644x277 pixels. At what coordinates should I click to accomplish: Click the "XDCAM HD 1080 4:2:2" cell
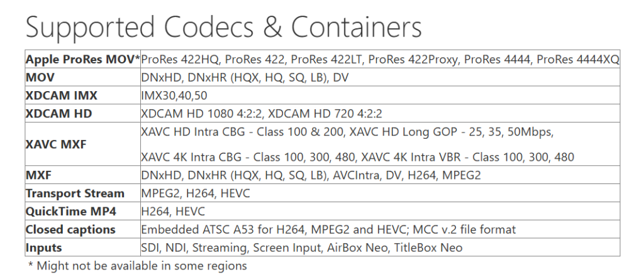[x=262, y=114]
